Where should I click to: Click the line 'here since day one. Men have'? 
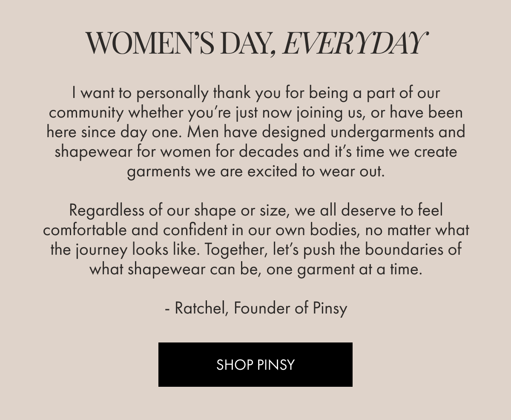(255, 132)
